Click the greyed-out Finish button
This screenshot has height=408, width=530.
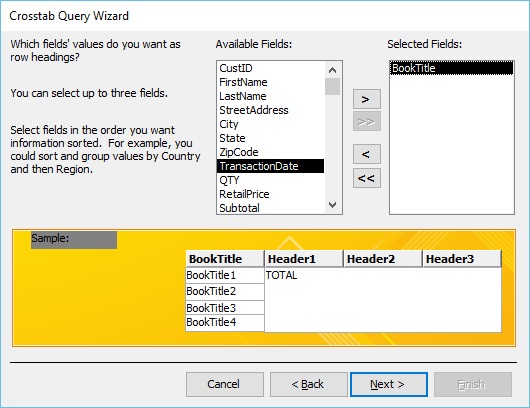point(473,384)
